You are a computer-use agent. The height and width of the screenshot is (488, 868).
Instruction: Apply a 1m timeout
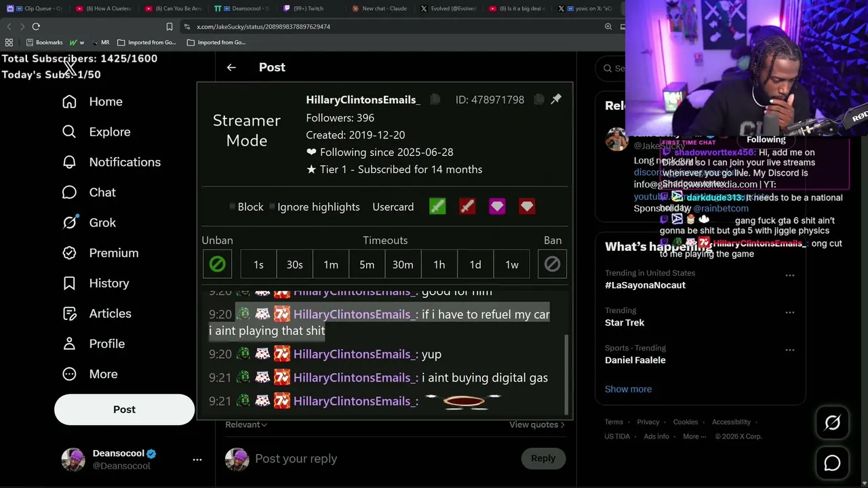tap(331, 264)
